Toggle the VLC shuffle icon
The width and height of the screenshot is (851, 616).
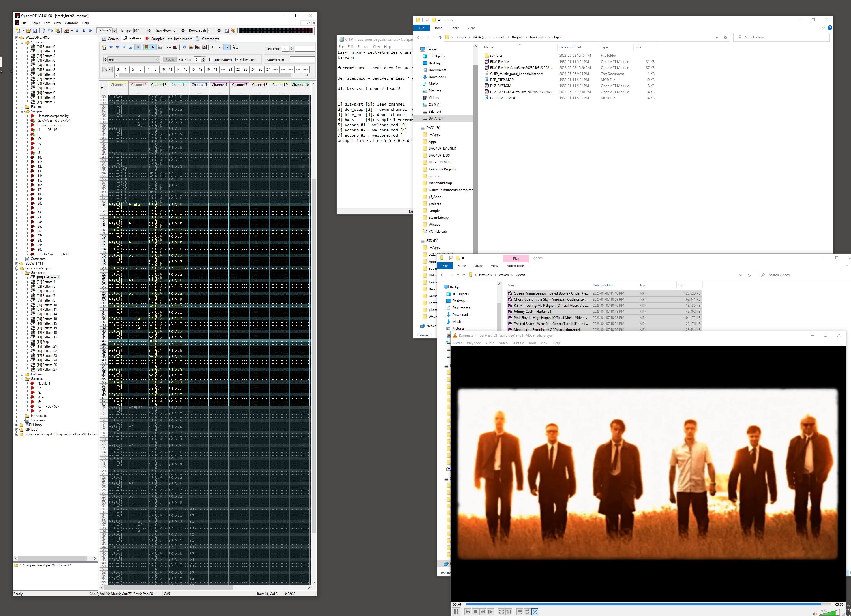pos(535,612)
